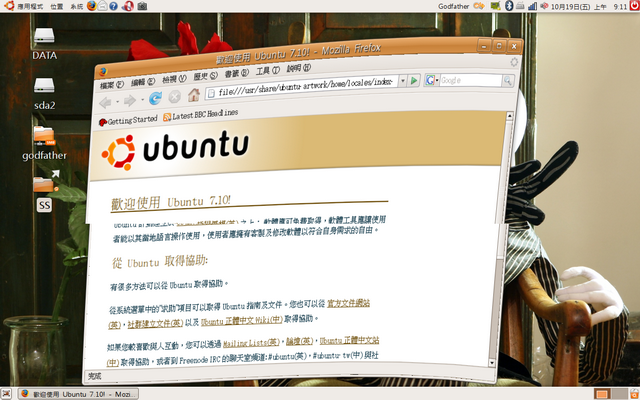The width and height of the screenshot is (640, 400).
Task: Open the SS shortcut folder on desktop
Action: click(44, 192)
